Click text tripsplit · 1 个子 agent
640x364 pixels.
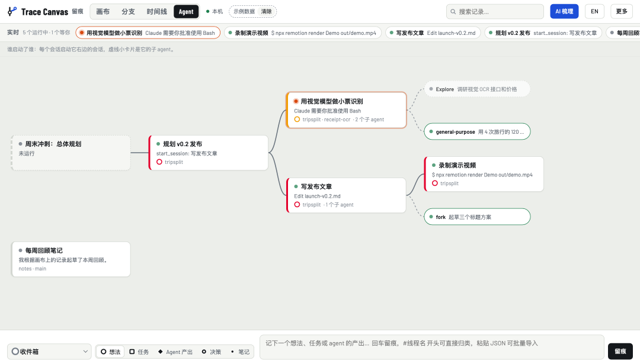point(328,205)
